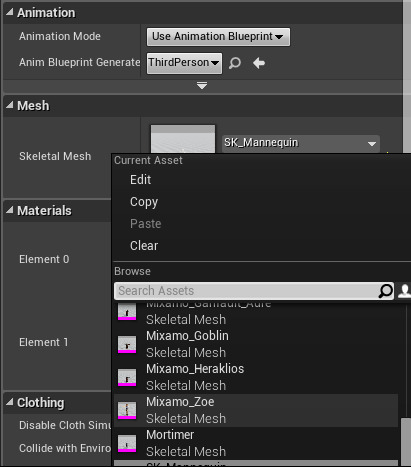Select the Mixamo_Zoe thumbnail icon

tap(127, 410)
